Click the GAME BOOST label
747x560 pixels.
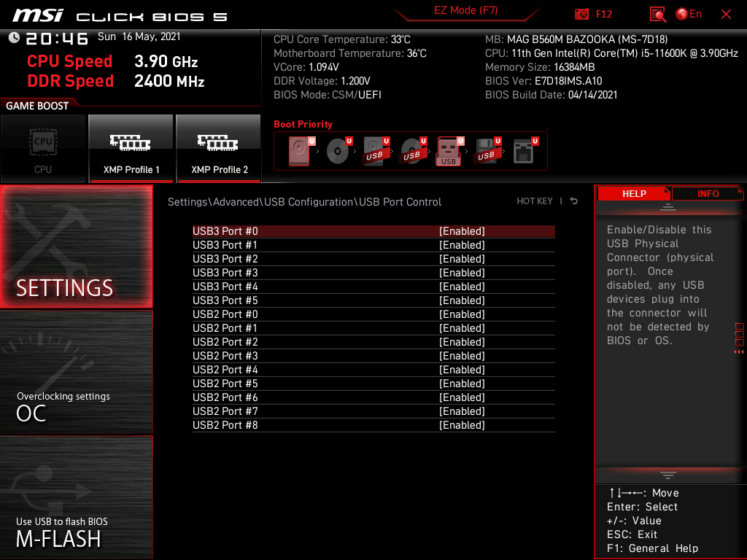point(37,106)
